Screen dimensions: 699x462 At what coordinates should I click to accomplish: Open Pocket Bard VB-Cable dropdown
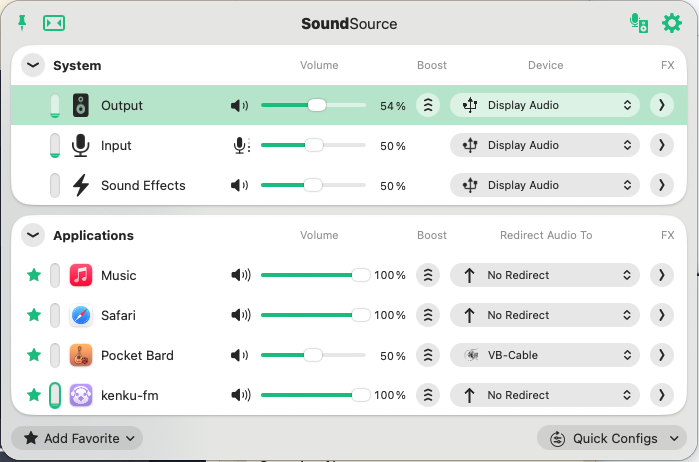[x=545, y=355]
